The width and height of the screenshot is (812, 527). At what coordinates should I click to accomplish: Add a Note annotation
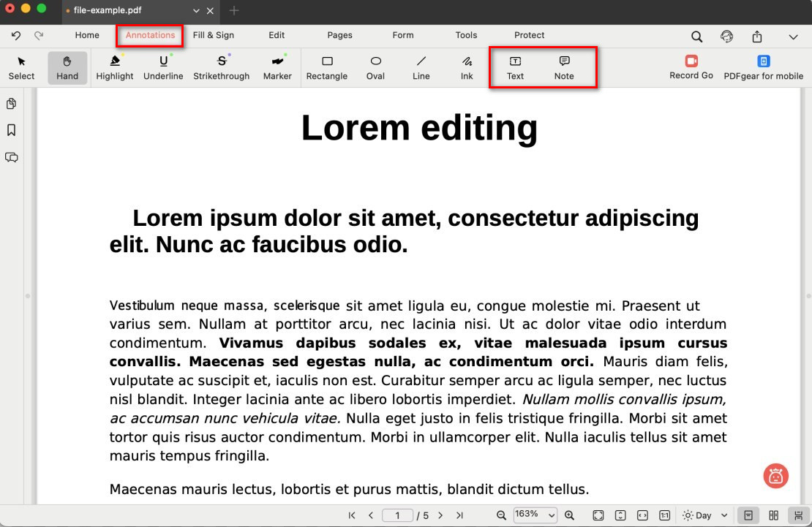564,67
